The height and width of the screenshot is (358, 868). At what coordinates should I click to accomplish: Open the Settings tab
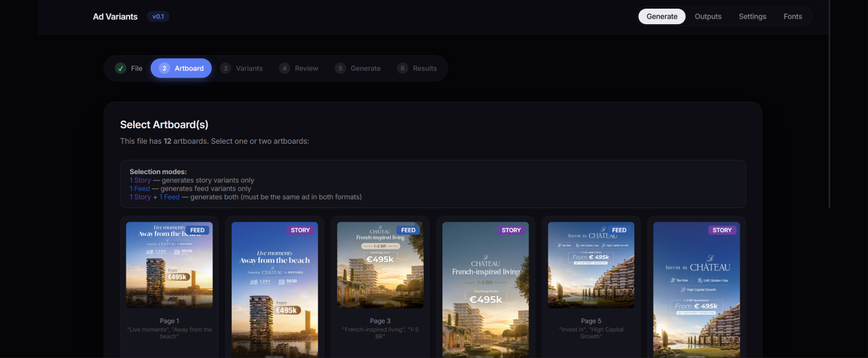(752, 17)
